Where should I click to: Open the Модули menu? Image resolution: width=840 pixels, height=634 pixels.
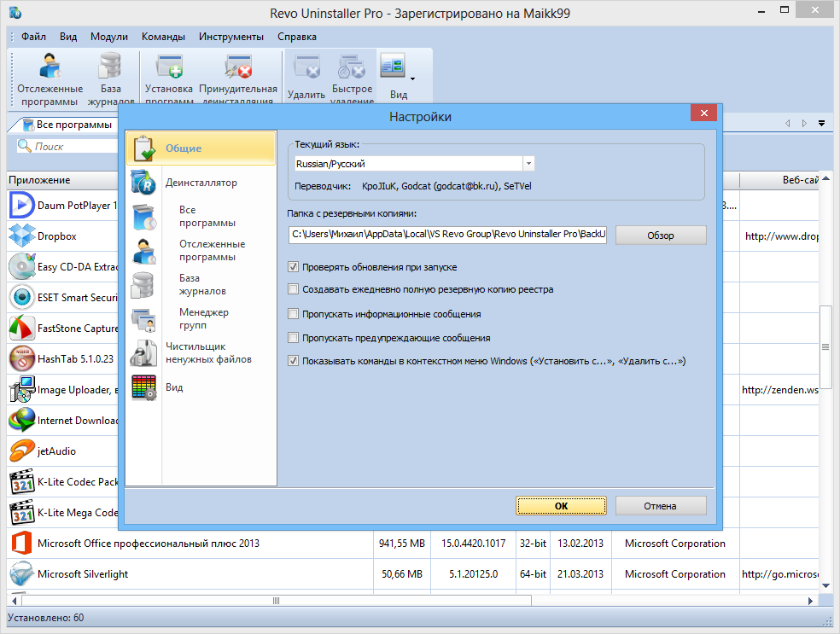[108, 37]
